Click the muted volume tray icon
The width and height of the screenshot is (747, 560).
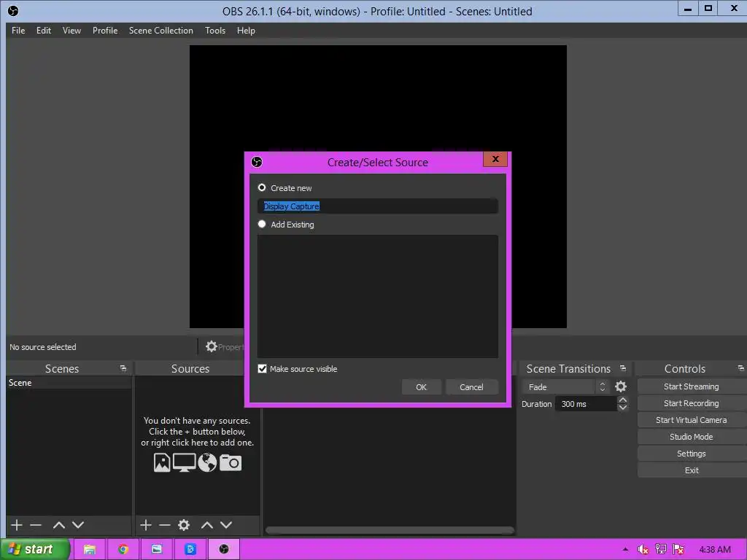click(643, 550)
